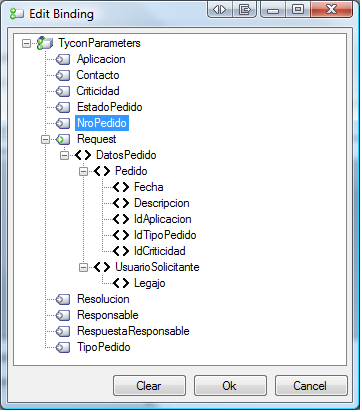This screenshot has height=412, width=362.
Task: Click the DatosPedido XML element icon
Action: (83, 155)
